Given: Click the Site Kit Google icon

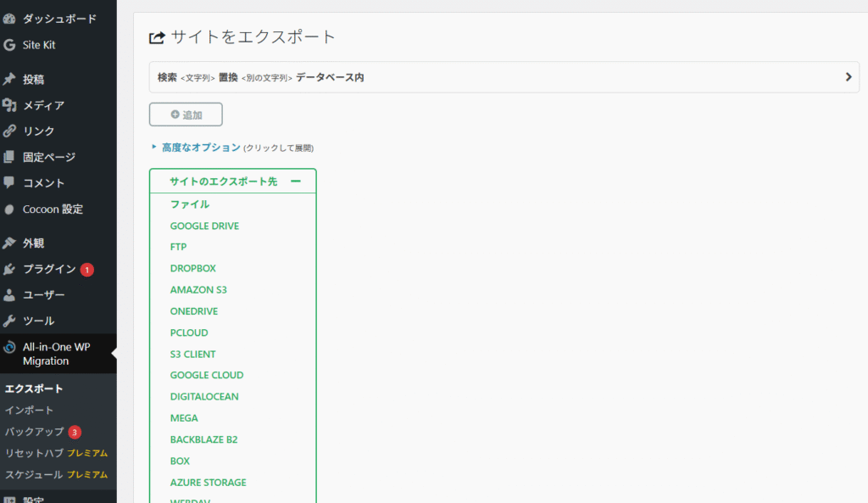Looking at the screenshot, I should [9, 45].
